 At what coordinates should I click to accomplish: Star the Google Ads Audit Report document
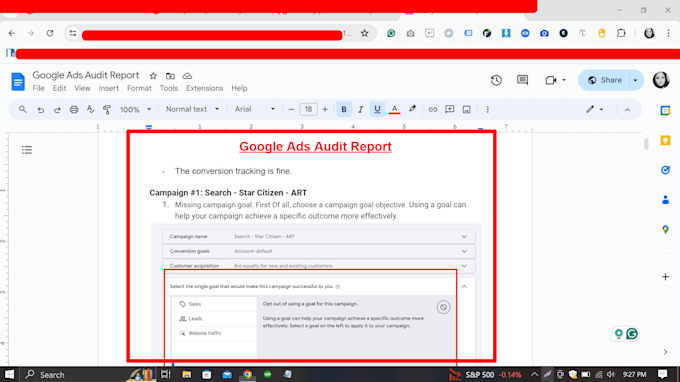(153, 76)
